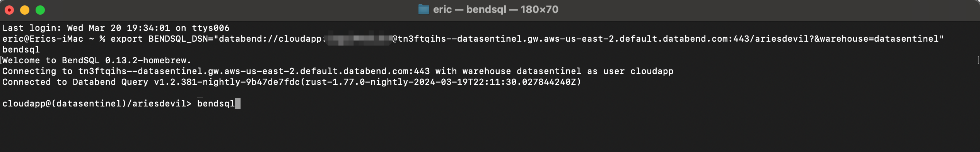Click the 'cloudapp@(datasentinel)/ariesdevil>' prompt
The width and height of the screenshot is (980, 152).
pyautogui.click(x=97, y=104)
